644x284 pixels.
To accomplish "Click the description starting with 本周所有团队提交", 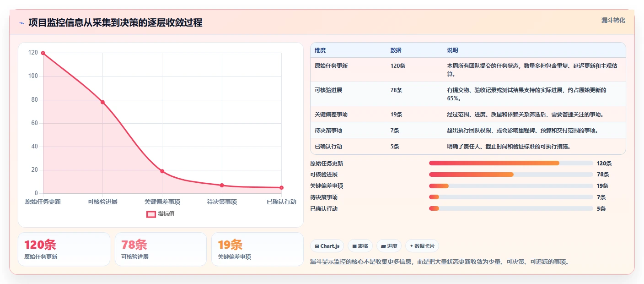I will click(532, 70).
